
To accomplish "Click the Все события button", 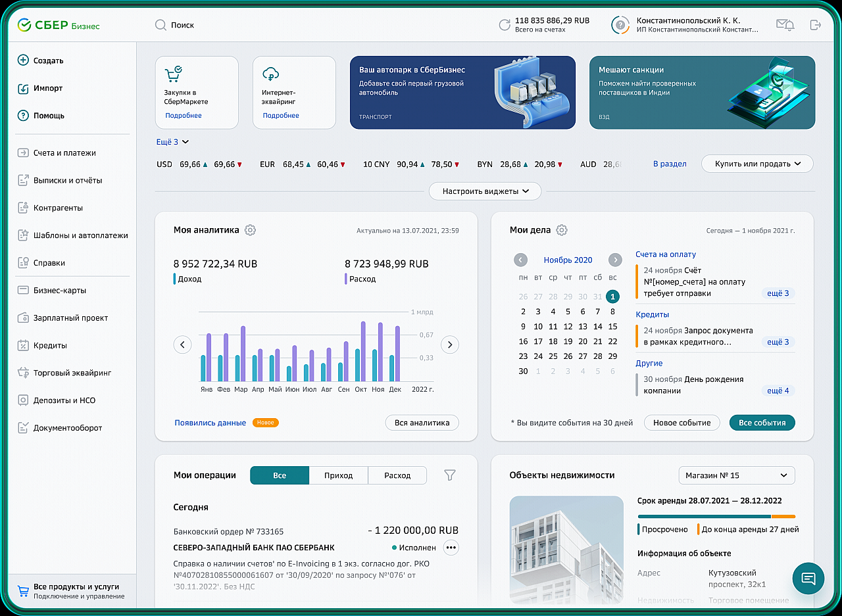I will pos(762,423).
